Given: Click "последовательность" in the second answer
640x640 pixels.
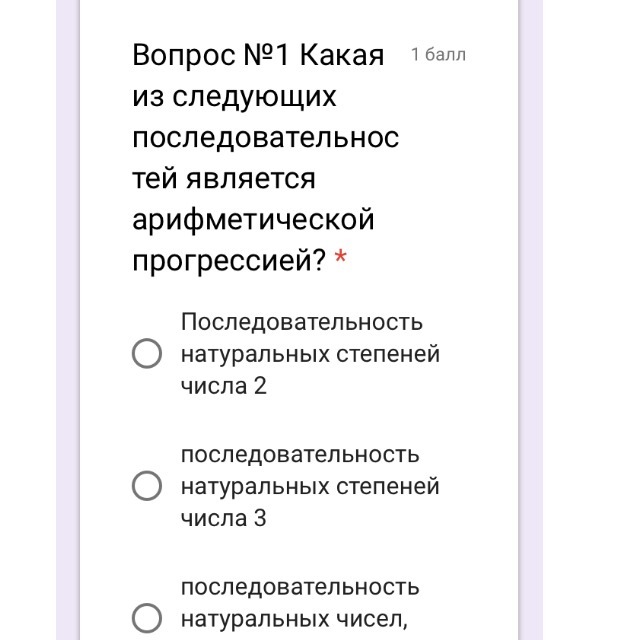Looking at the screenshot, I should [x=300, y=454].
